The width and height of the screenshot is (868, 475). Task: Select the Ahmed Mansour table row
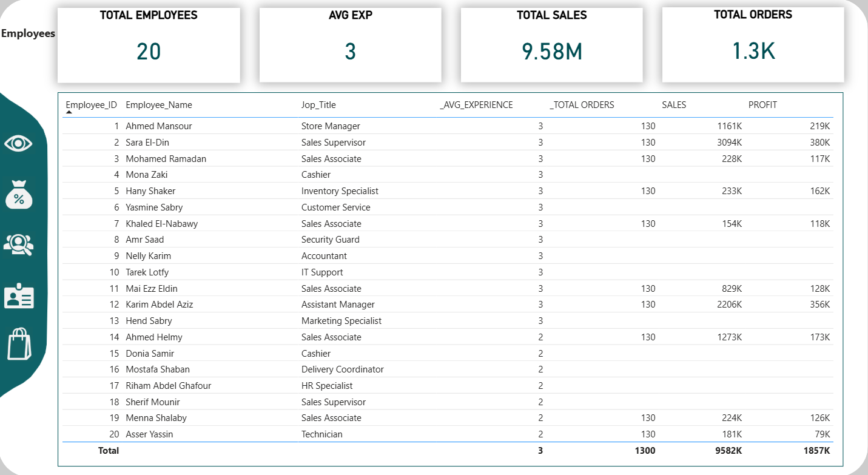(364, 126)
